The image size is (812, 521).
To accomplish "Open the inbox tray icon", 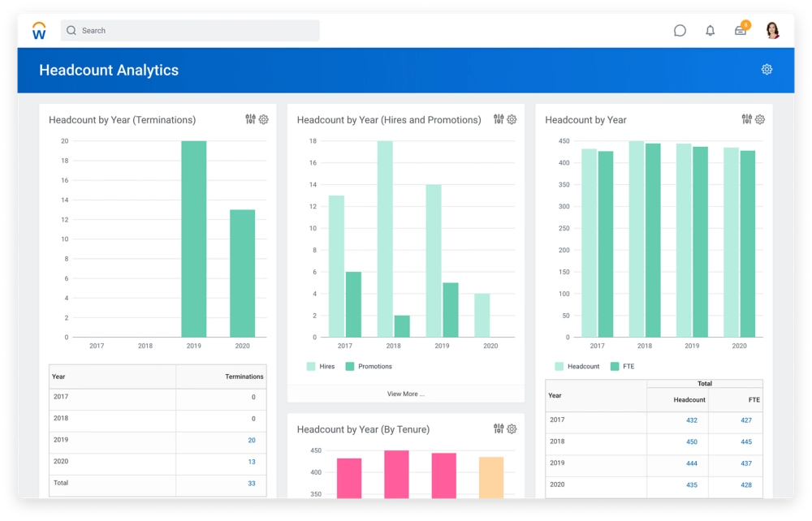I will pos(741,31).
